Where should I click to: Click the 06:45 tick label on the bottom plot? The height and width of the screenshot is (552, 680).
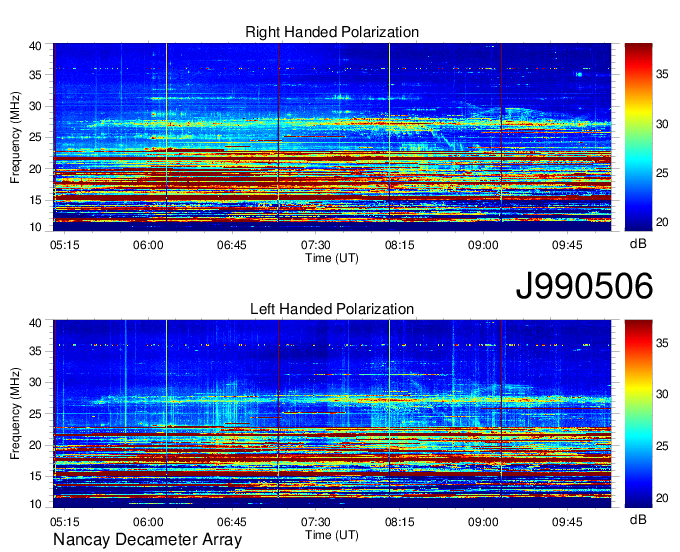(232, 522)
